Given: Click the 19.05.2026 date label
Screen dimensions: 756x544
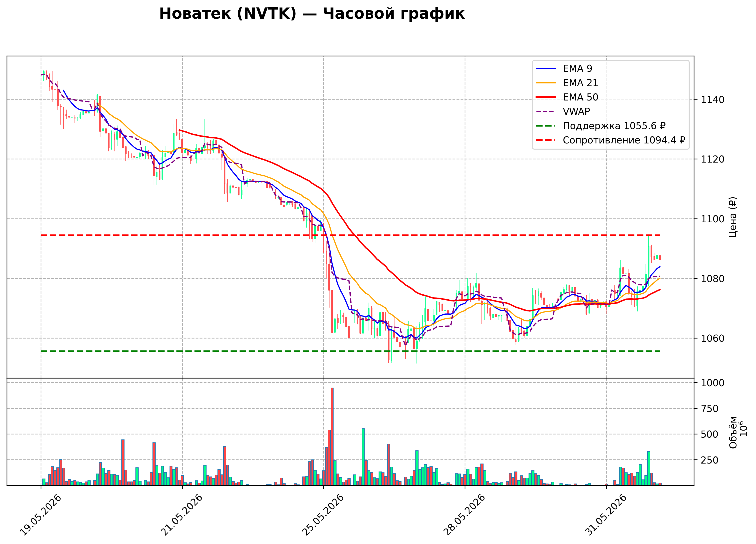Looking at the screenshot, I should pos(41,515).
